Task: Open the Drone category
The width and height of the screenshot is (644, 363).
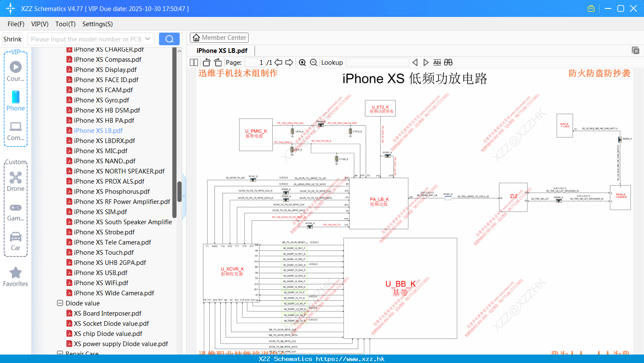Action: [16, 181]
